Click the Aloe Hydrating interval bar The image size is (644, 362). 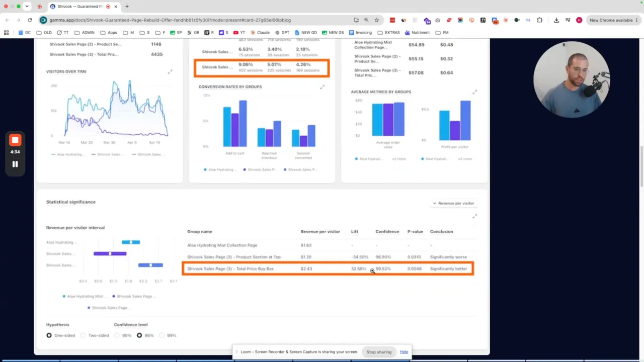[131, 242]
